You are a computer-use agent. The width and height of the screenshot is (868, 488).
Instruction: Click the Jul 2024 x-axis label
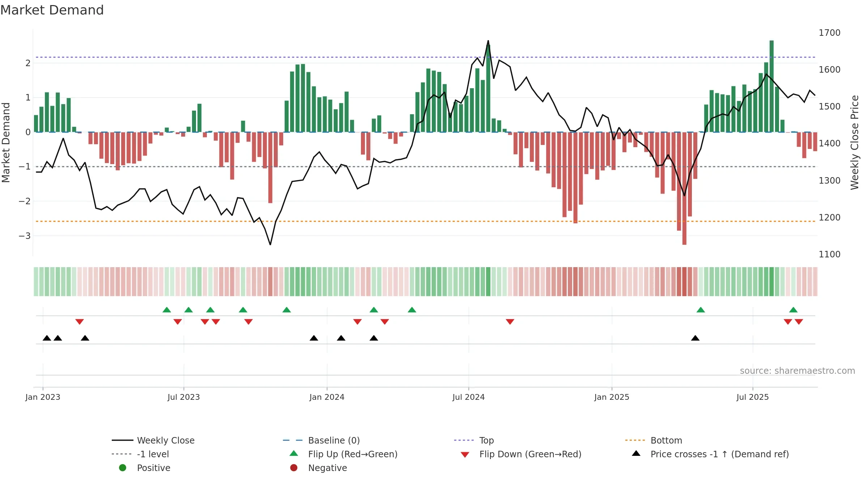click(x=468, y=397)
